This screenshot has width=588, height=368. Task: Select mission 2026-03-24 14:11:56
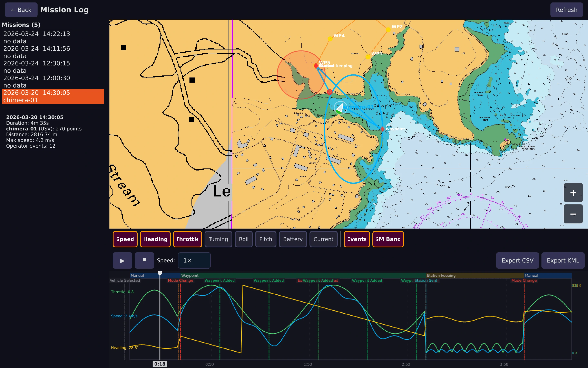(x=53, y=52)
